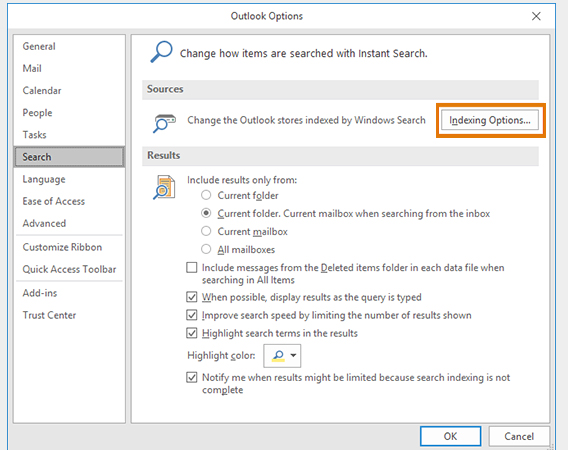Select the Search options category
This screenshot has height=450, width=568.
[x=69, y=157]
